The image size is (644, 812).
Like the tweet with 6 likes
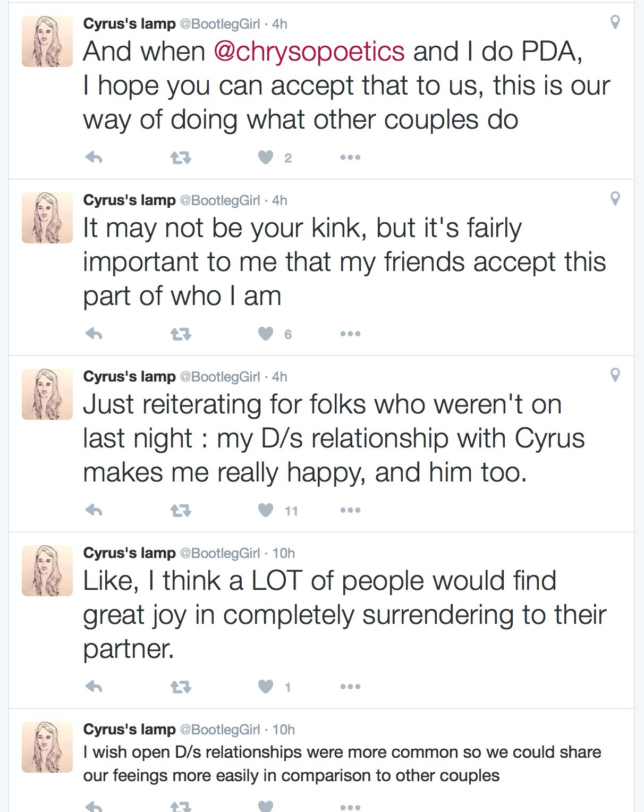(x=266, y=334)
